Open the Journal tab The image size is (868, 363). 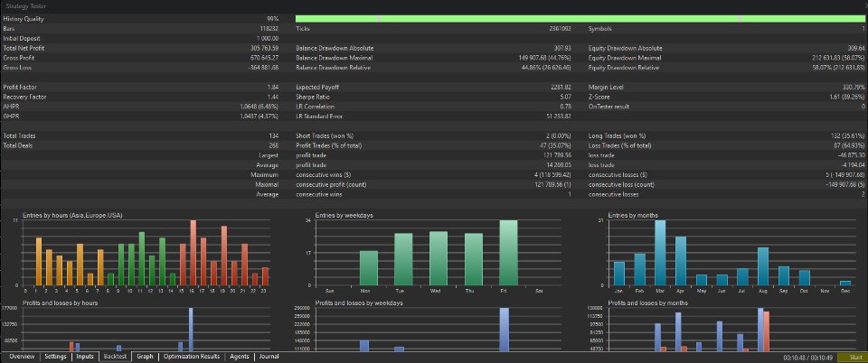(269, 357)
